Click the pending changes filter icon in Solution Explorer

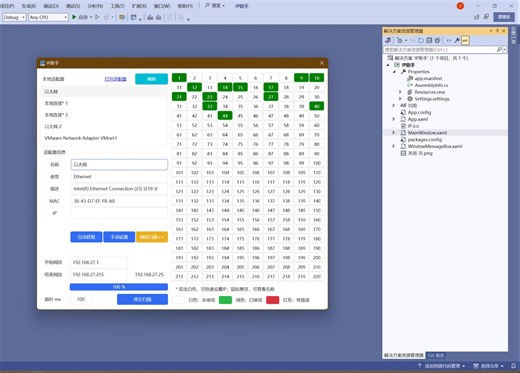click(400, 40)
